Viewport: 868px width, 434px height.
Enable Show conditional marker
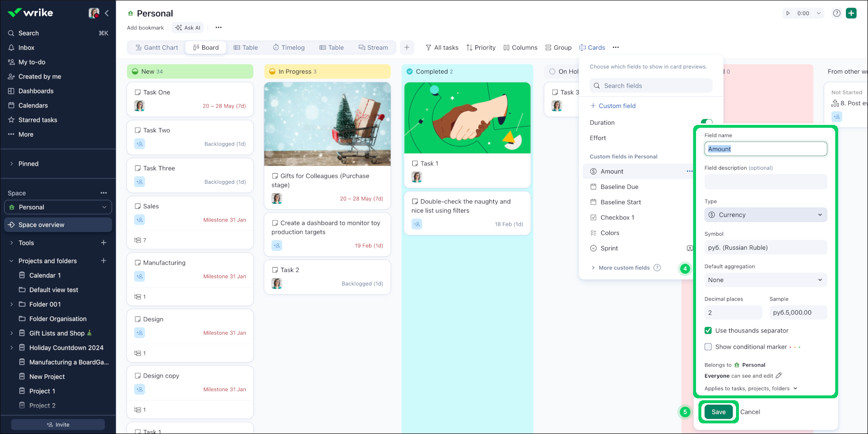708,347
